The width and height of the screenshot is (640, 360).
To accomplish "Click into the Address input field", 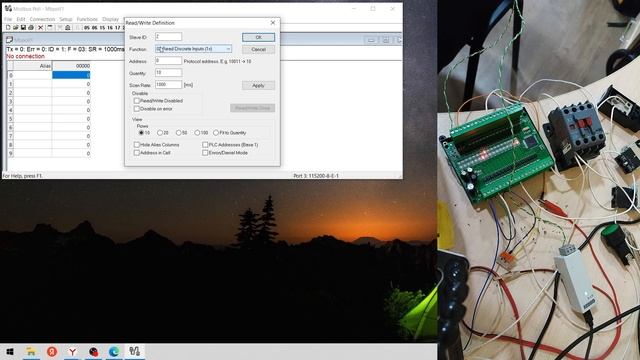I will pos(168,61).
